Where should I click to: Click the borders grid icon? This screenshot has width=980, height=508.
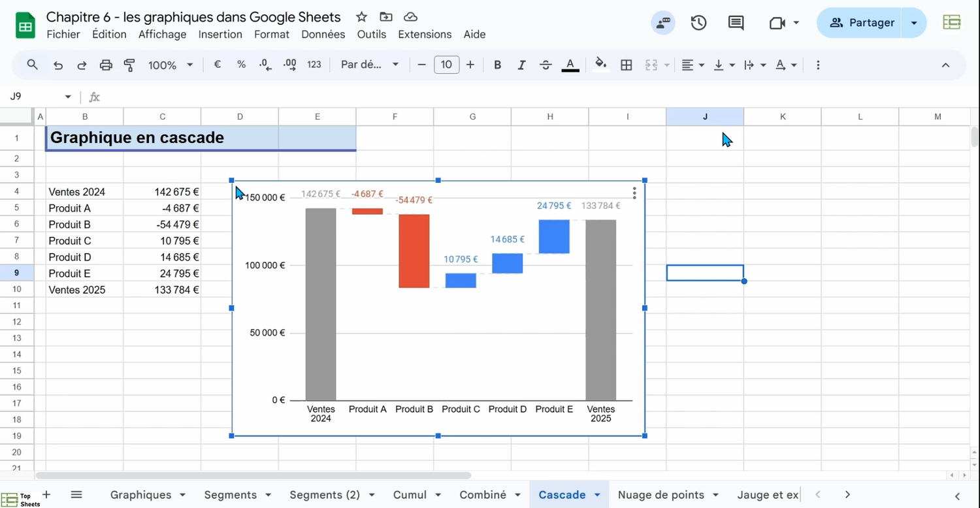[626, 65]
